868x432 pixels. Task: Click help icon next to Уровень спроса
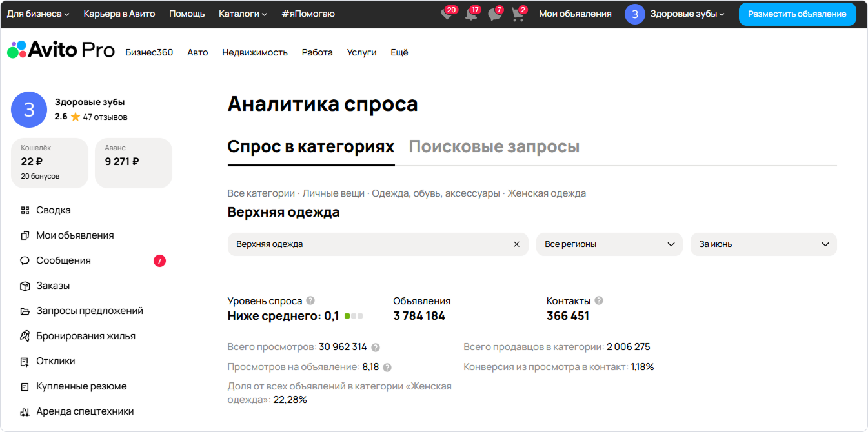[310, 300]
